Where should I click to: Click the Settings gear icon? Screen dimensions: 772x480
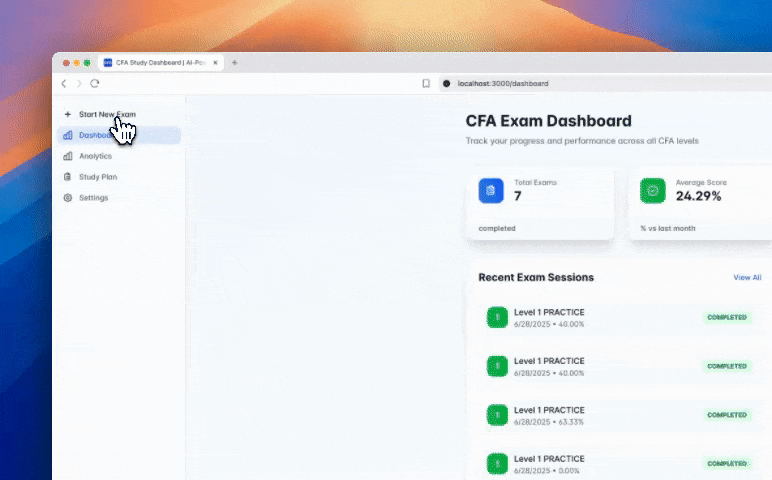click(x=68, y=197)
